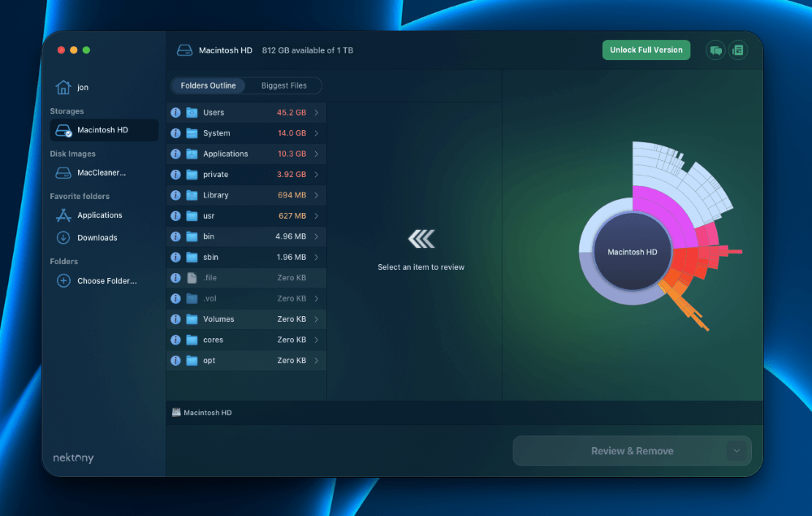Expand the sbin folder chevron
The image size is (812, 516).
317,258
